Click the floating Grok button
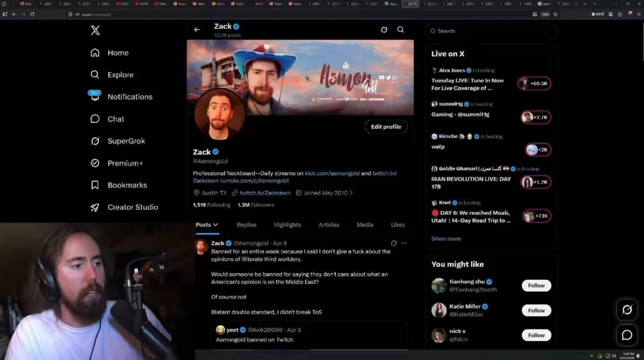This screenshot has height=360, width=644. click(626, 310)
